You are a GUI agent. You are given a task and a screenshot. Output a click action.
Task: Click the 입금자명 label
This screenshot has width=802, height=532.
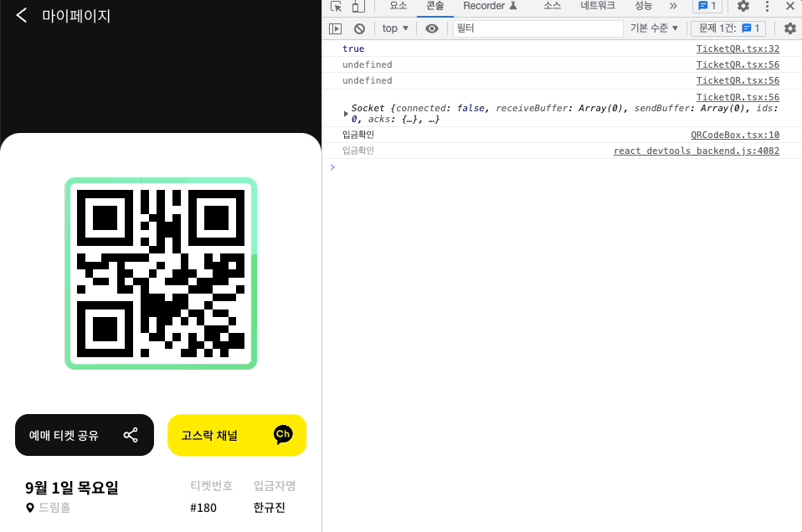[275, 485]
